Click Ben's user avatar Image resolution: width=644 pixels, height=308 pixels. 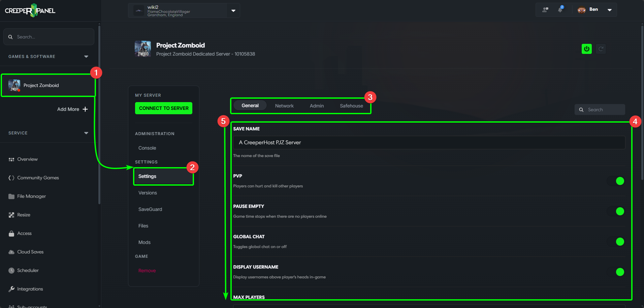click(582, 10)
